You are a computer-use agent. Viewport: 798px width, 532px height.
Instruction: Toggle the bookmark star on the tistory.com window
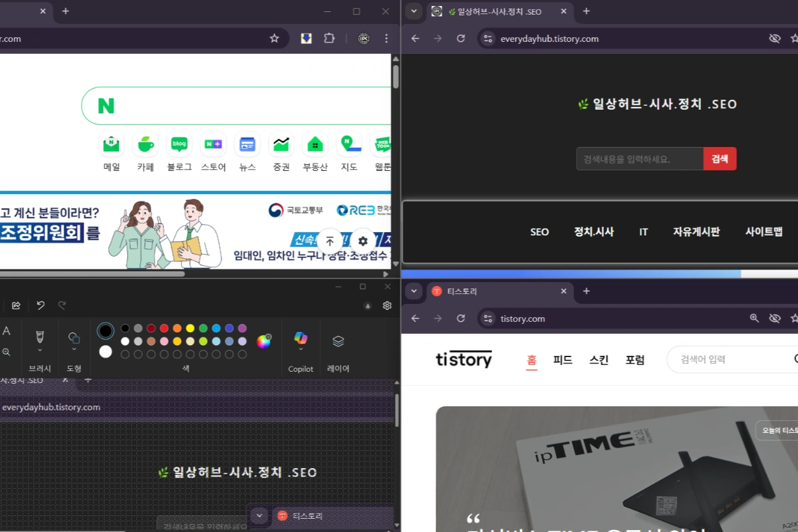click(x=795, y=319)
